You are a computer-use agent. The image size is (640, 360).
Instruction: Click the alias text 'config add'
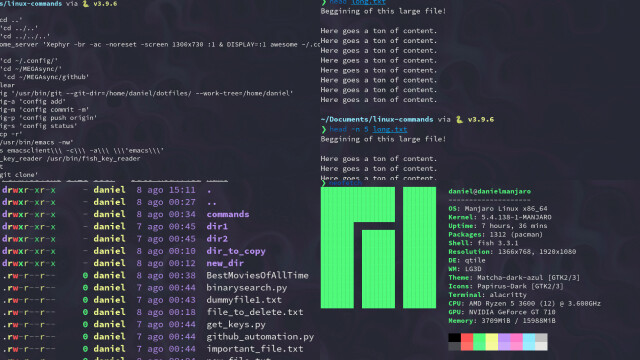tap(42, 102)
